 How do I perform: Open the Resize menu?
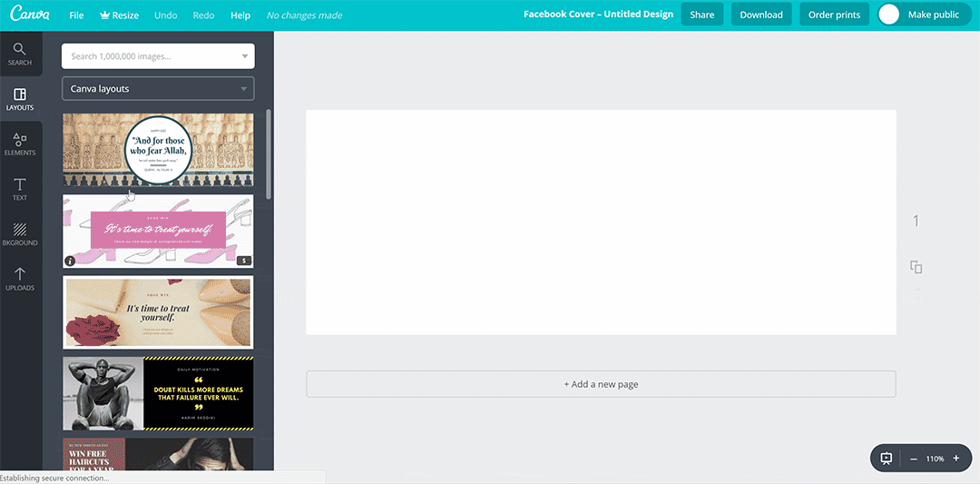(120, 15)
